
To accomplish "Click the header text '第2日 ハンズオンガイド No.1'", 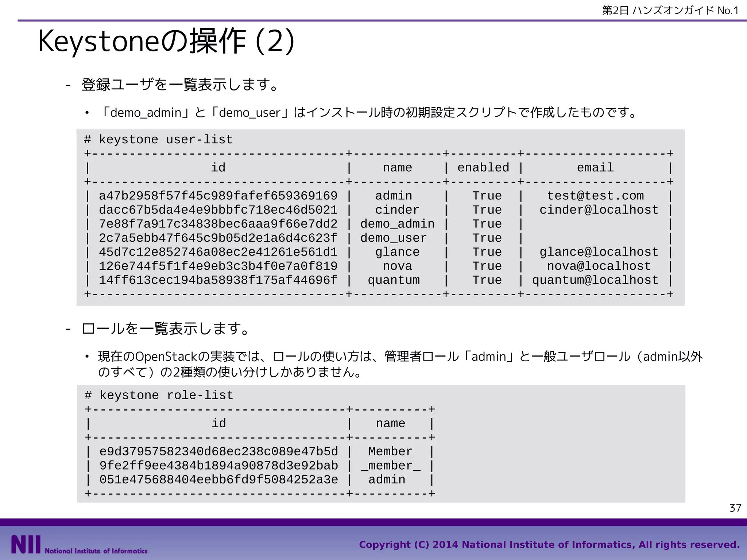I will click(x=670, y=11).
